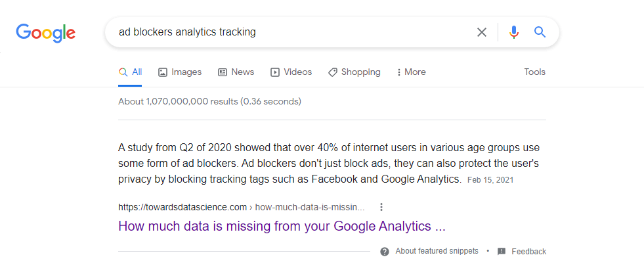Switch to the Shopping results tab
The image size is (644, 276).
[x=360, y=72]
